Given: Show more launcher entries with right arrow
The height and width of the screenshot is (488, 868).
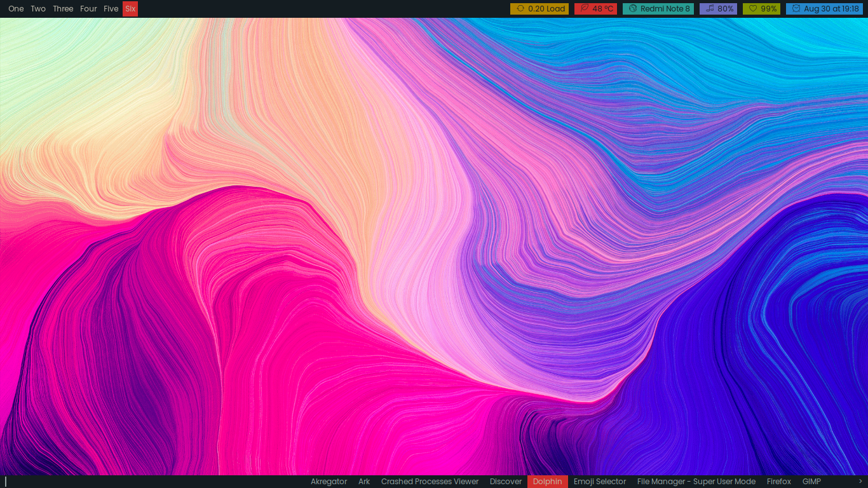Looking at the screenshot, I should click(860, 481).
